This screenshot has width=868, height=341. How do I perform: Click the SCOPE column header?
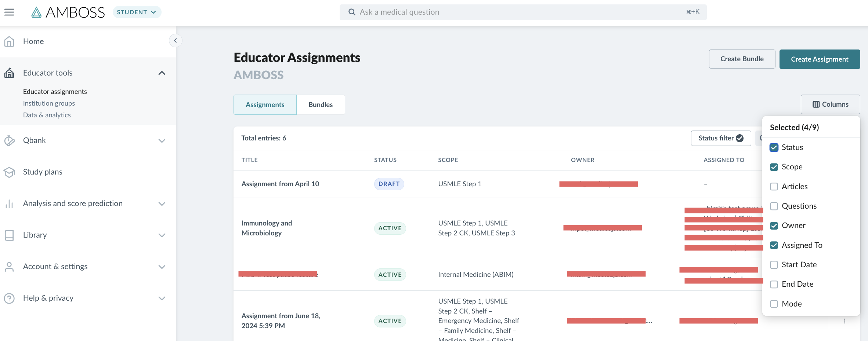click(448, 160)
